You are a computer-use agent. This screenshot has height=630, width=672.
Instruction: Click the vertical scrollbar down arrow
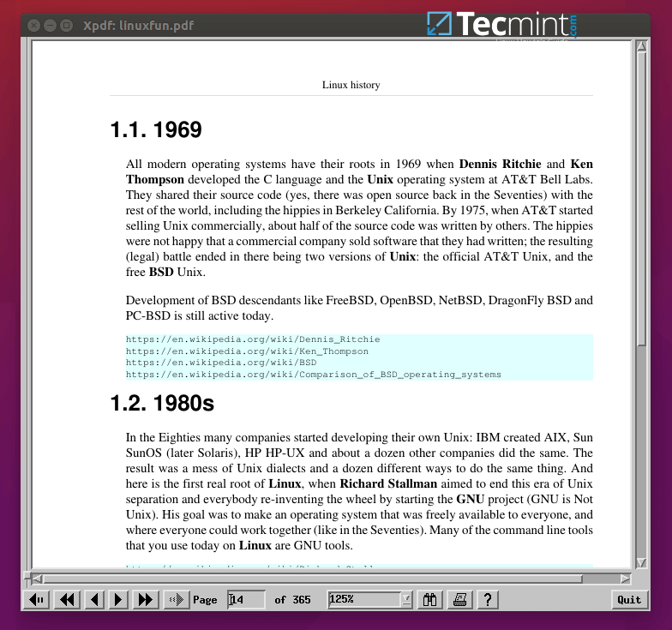click(x=641, y=562)
